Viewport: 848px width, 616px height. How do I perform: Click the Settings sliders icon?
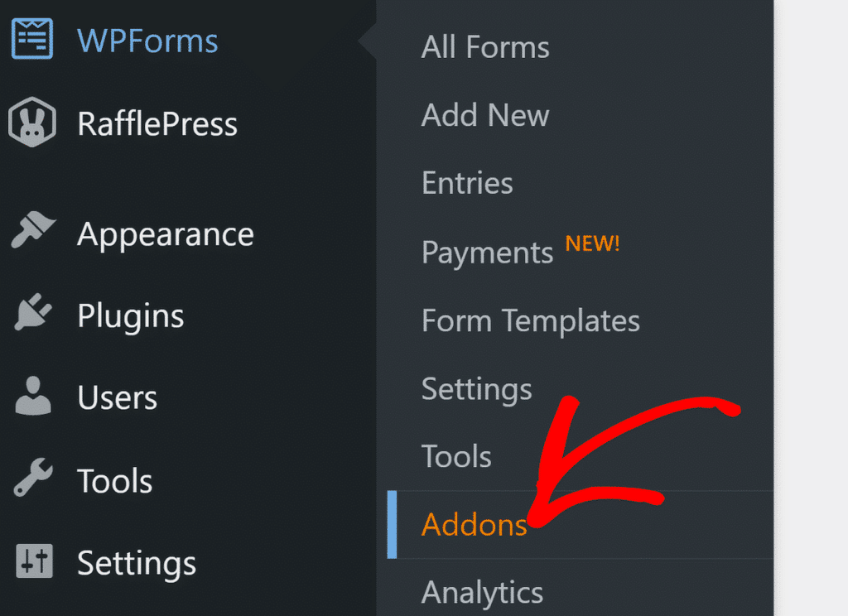click(x=32, y=563)
